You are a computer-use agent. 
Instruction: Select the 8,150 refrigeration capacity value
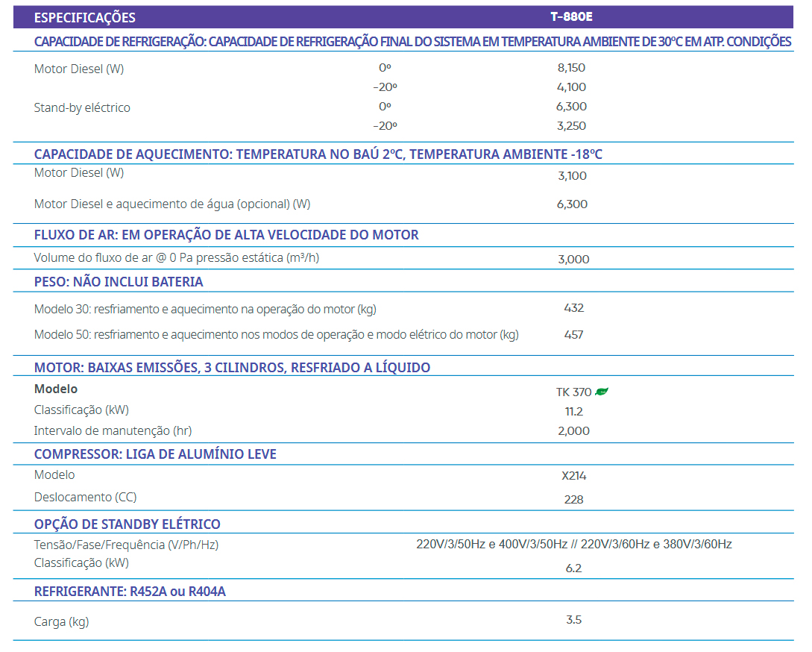[571, 68]
